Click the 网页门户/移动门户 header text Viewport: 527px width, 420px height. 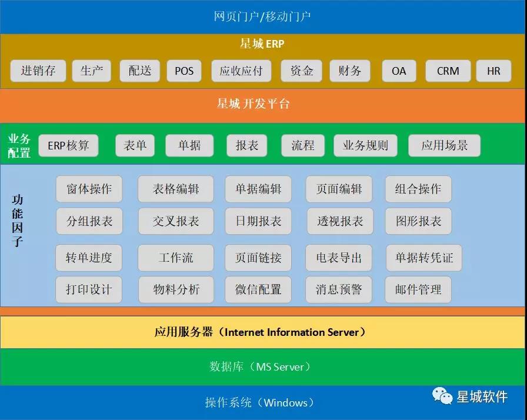pyautogui.click(x=262, y=16)
